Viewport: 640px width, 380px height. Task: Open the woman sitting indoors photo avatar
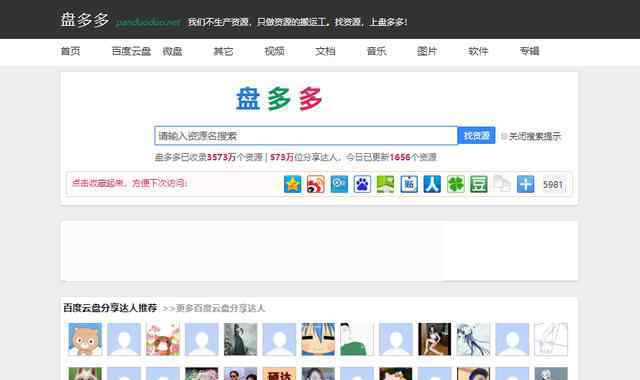point(434,339)
